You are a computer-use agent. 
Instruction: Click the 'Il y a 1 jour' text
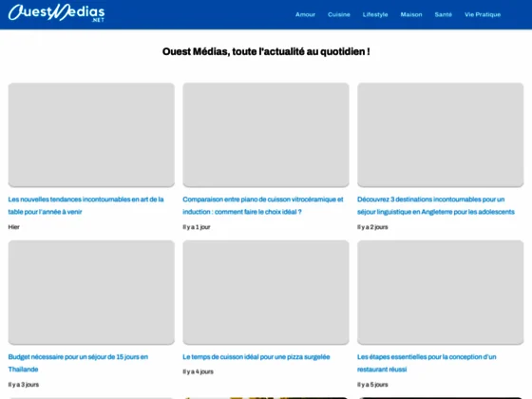pos(197,227)
